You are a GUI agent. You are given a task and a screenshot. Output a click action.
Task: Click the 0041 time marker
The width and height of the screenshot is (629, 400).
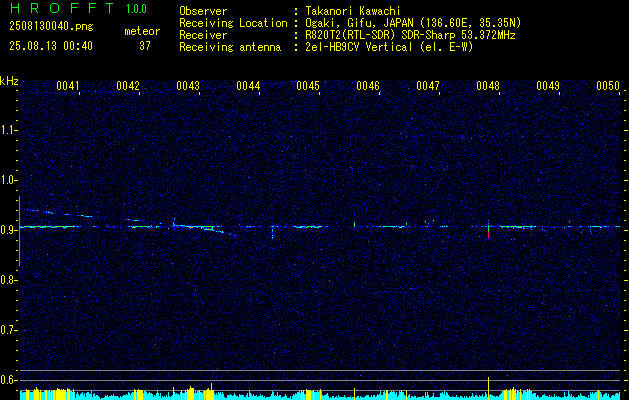68,85
